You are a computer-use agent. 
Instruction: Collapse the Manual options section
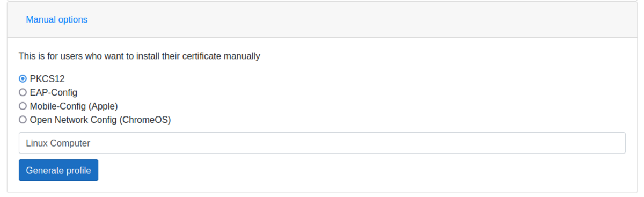pos(56,19)
